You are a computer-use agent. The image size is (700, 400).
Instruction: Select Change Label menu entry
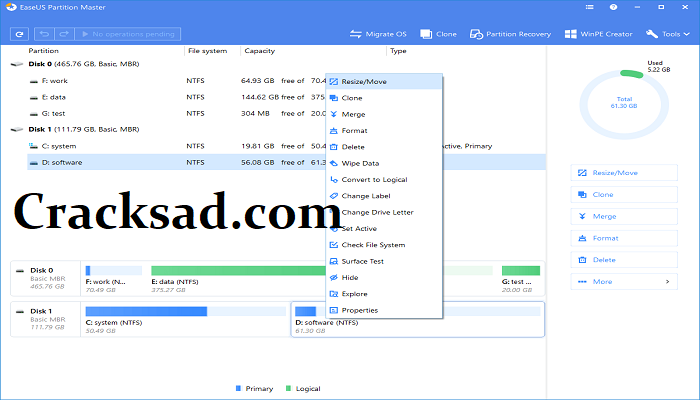click(384, 196)
